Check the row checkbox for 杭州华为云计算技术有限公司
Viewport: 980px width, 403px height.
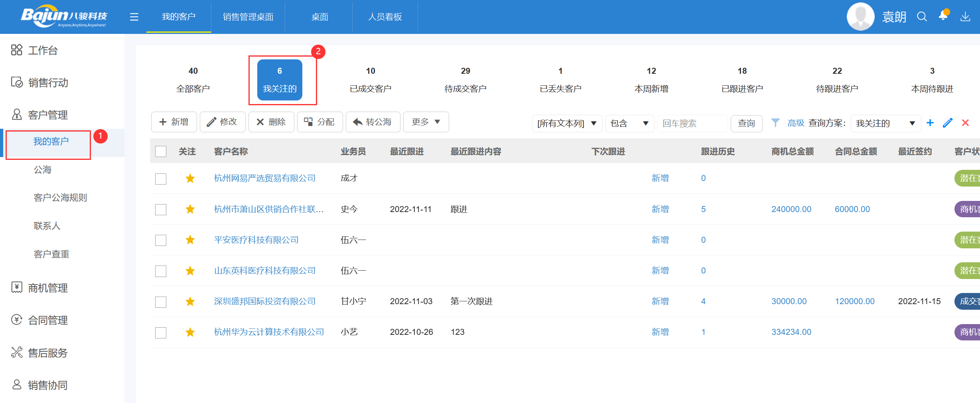click(x=161, y=332)
